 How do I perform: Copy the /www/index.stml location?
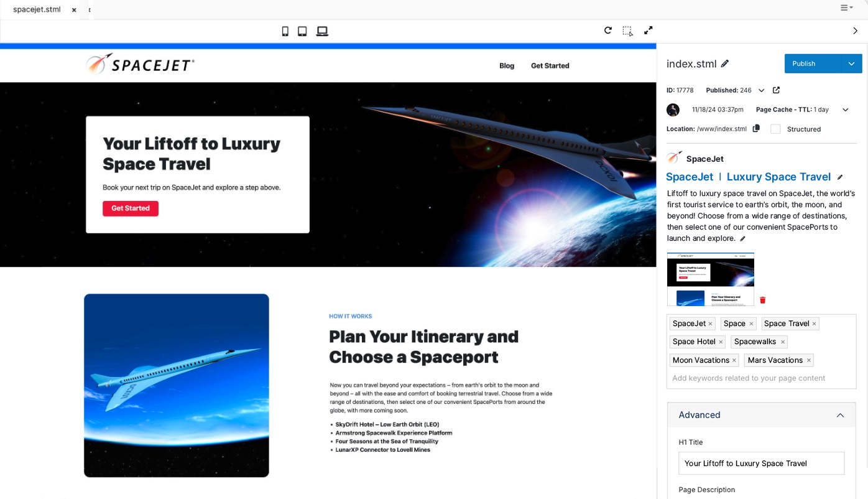point(756,128)
